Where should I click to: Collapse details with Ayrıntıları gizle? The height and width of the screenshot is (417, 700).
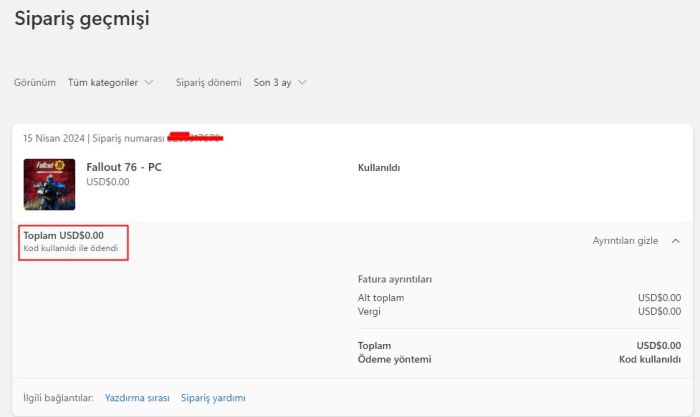625,241
